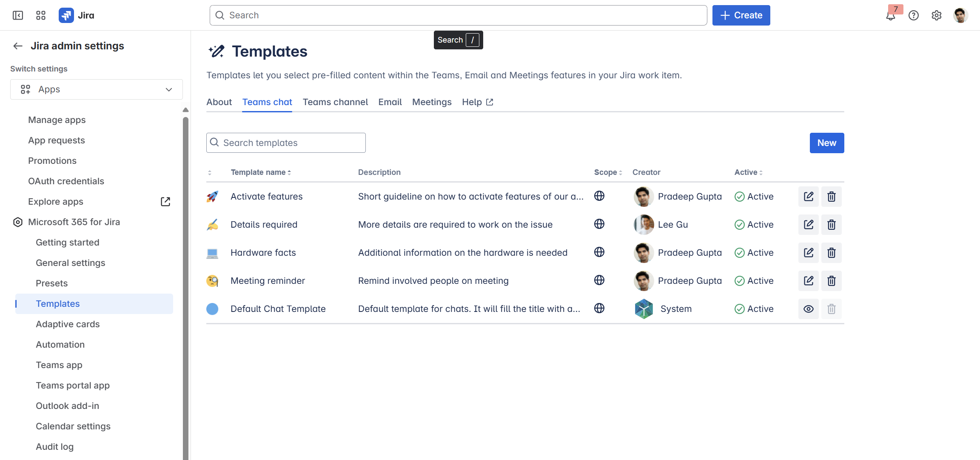Open the app switcher grid icon
The height and width of the screenshot is (460, 980).
point(41,16)
